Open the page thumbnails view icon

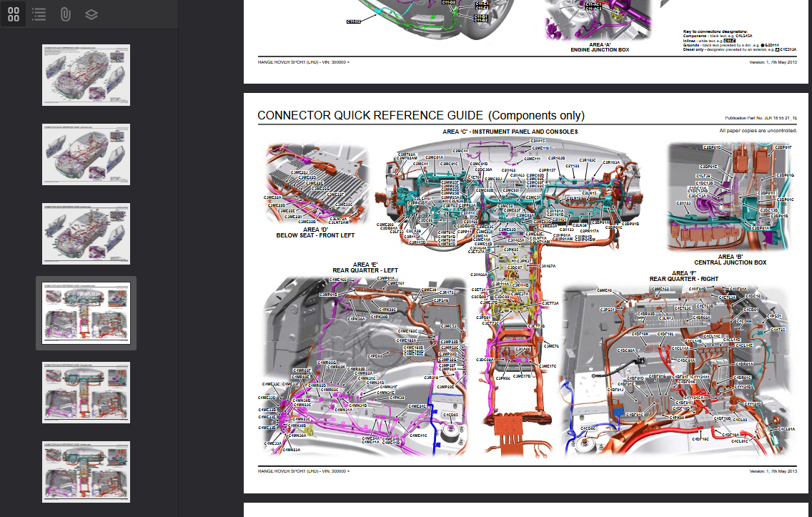coord(14,14)
